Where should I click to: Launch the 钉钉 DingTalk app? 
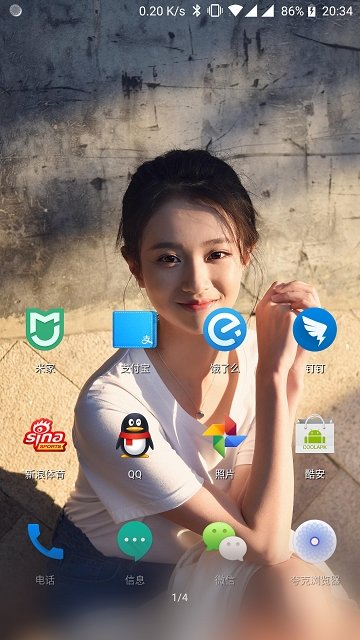coord(315,329)
